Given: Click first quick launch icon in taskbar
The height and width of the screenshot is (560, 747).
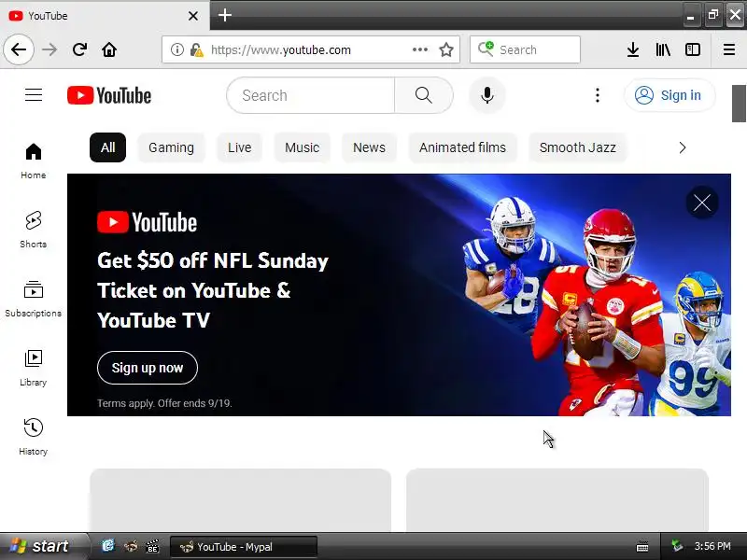Looking at the screenshot, I should [108, 546].
